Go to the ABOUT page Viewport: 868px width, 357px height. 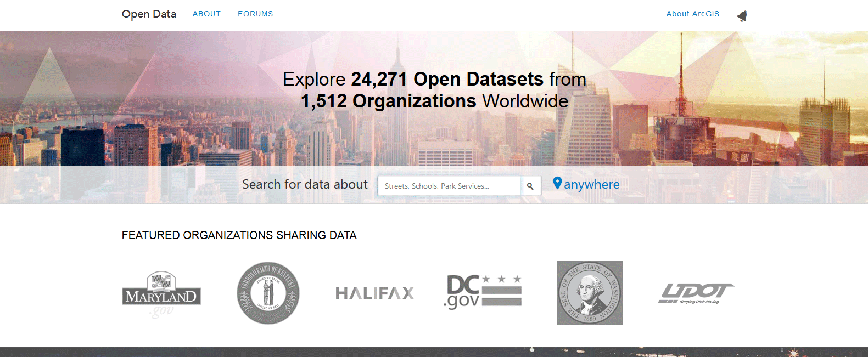point(206,14)
